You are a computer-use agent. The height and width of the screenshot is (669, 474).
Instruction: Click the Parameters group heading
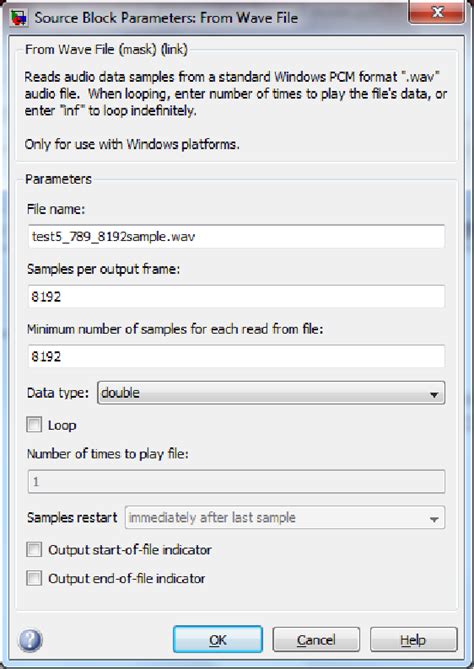[x=58, y=179]
